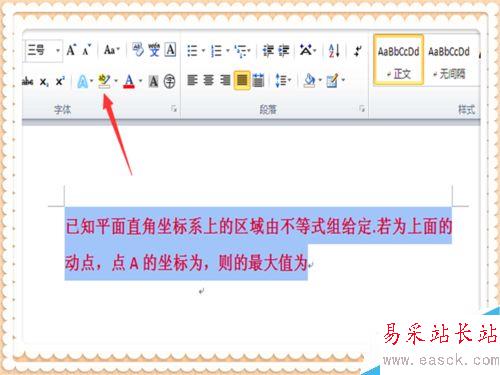Click the bullet list icon
The height and width of the screenshot is (375, 500).
tap(192, 51)
